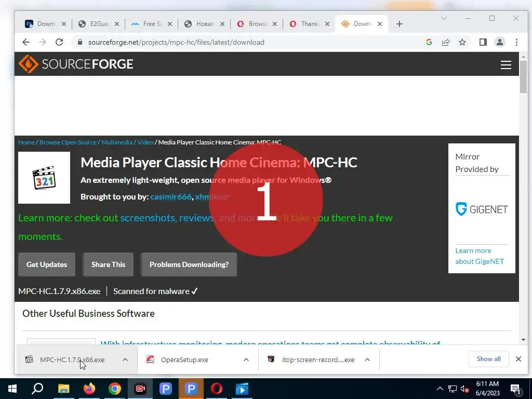Open the screen recorder taskbar icon
532x399 pixels.
[x=140, y=389]
